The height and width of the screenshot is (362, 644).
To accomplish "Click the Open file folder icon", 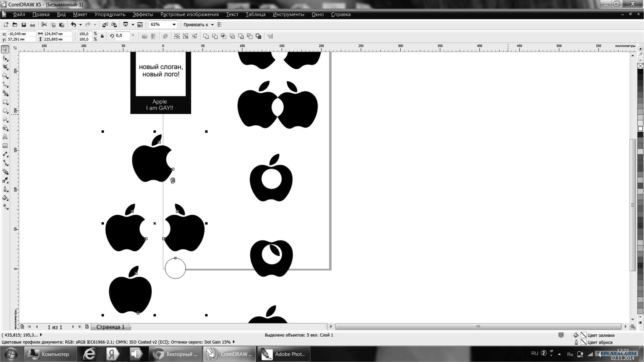I will click(15, 25).
